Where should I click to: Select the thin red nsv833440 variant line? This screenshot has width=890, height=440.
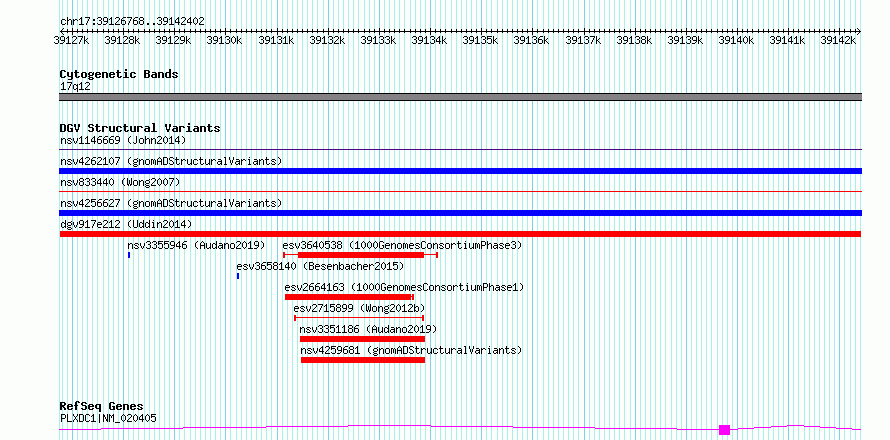[x=460, y=192]
